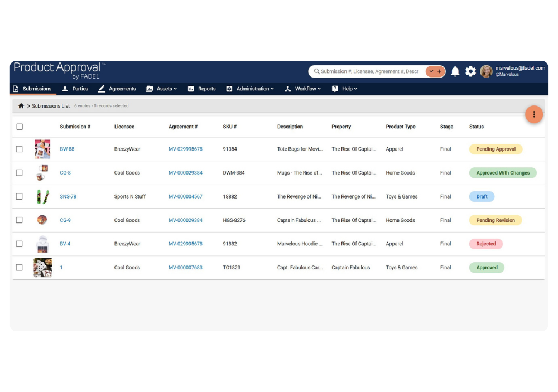
Task: Tick the checkbox for submission SNS-78
Action: coord(20,197)
